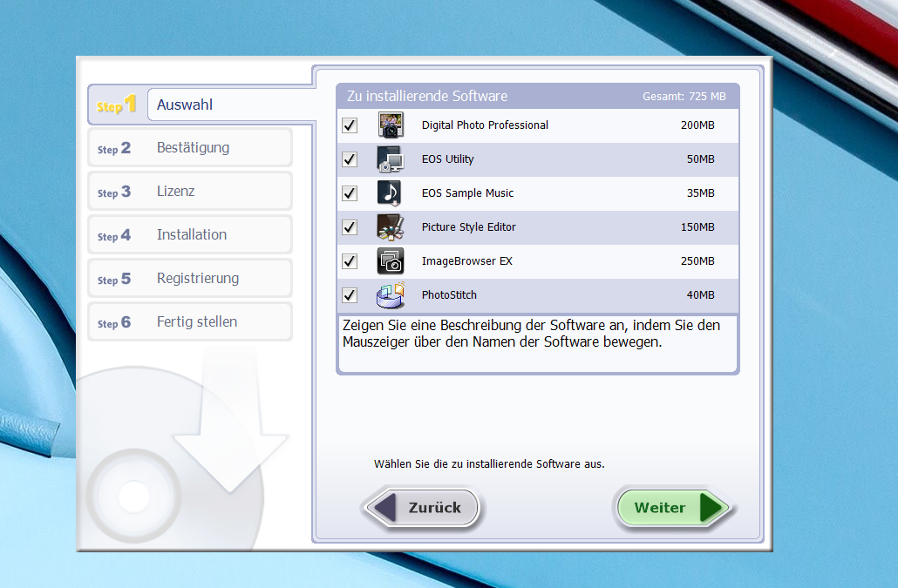The height and width of the screenshot is (588, 898).
Task: Select Step 5 Registrierung
Action: (190, 278)
